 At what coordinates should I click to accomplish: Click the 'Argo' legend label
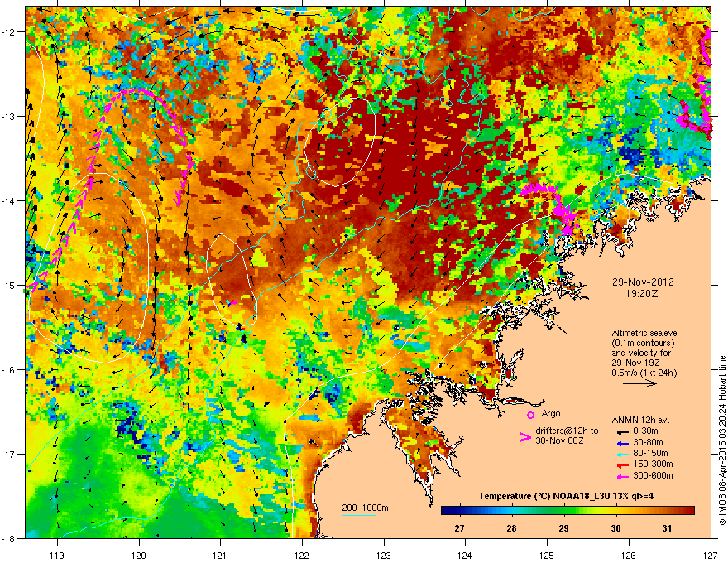pyautogui.click(x=551, y=413)
